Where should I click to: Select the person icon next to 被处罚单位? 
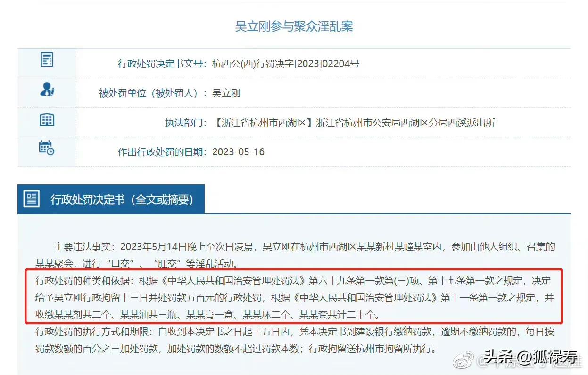coord(46,89)
